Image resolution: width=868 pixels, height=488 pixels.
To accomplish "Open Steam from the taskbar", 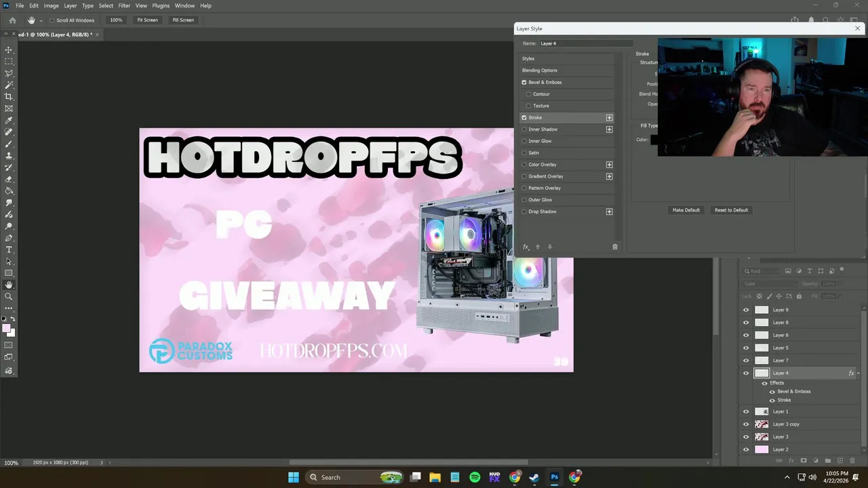I will point(534,477).
